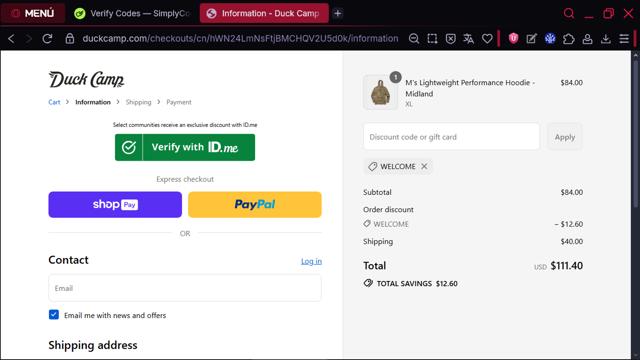The width and height of the screenshot is (640, 360).
Task: Go back to previous page
Action: click(11, 39)
